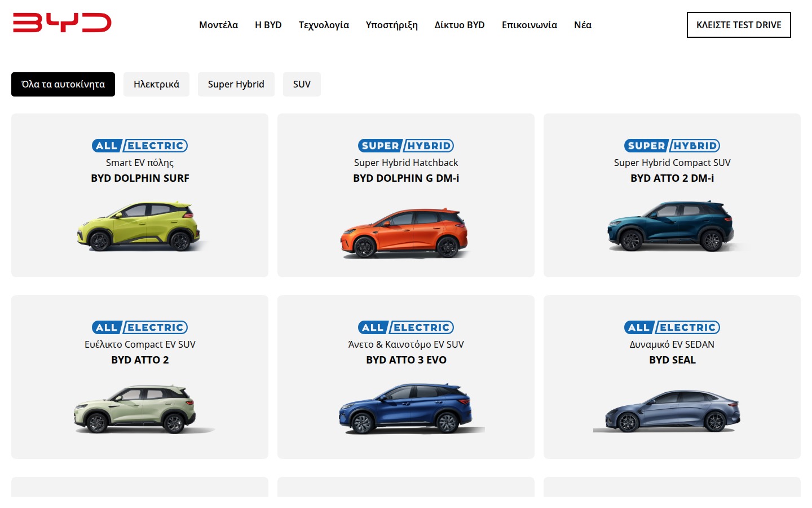Click the 'Super Hybrid Compact SUV' subtitle

[x=672, y=163]
